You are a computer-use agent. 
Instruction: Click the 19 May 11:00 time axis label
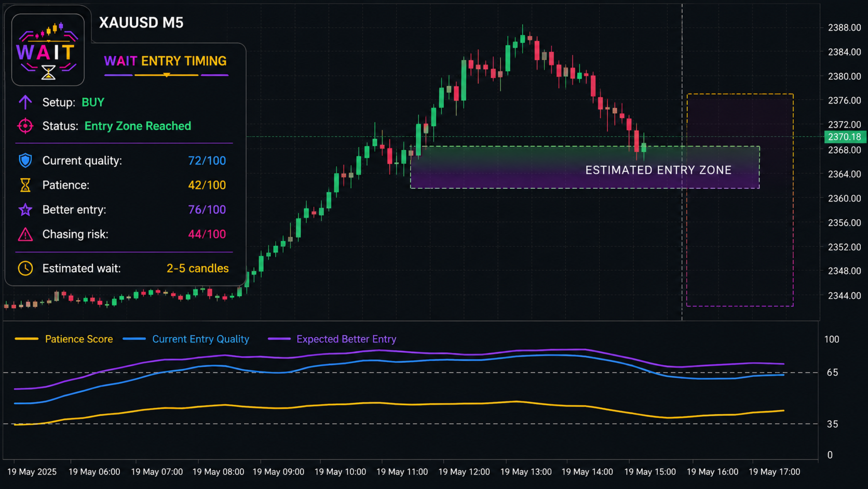click(402, 472)
